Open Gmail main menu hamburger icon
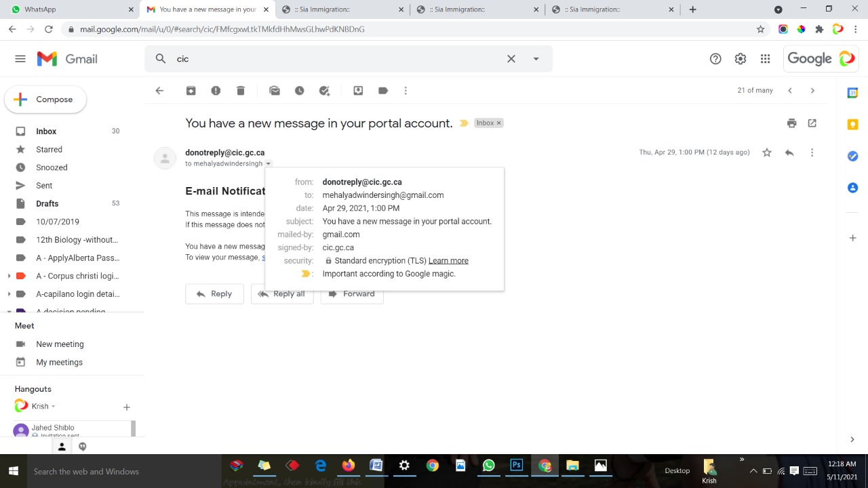The image size is (868, 488). (20, 59)
